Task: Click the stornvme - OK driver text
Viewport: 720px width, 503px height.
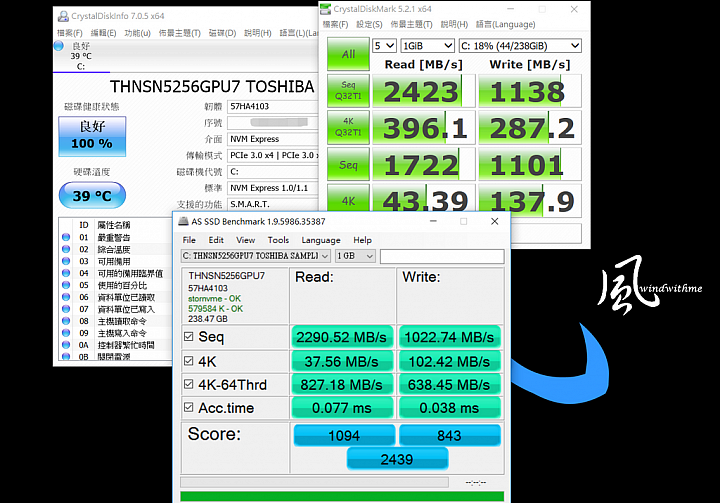Action: (214, 299)
